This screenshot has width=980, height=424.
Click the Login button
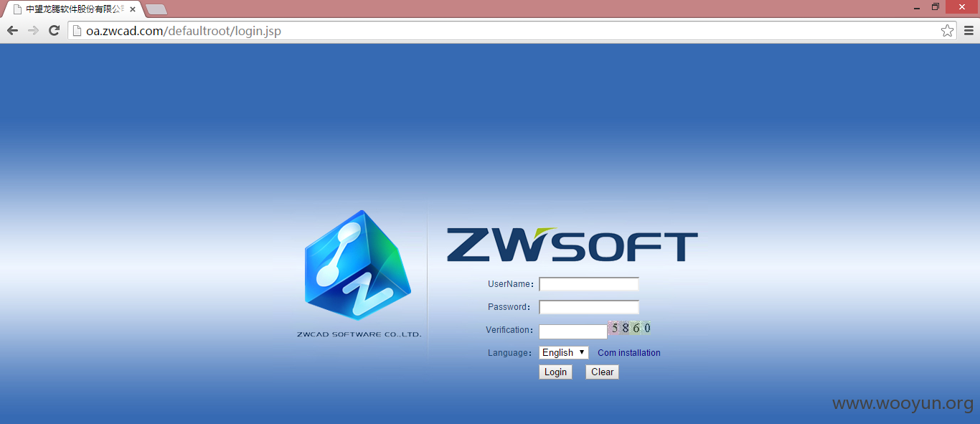coord(555,372)
